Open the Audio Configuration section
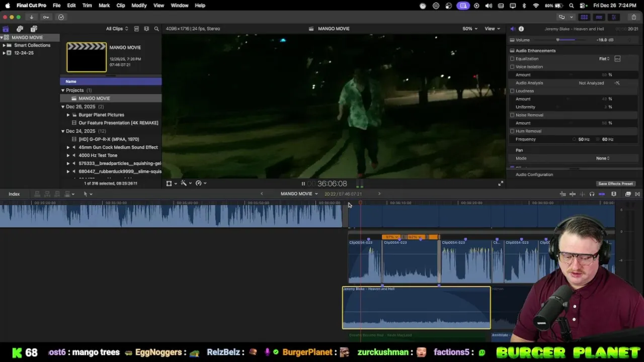 [x=534, y=174]
